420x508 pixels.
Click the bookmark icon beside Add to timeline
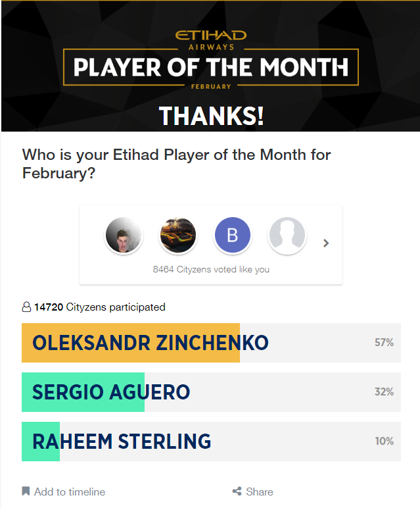coord(26,491)
